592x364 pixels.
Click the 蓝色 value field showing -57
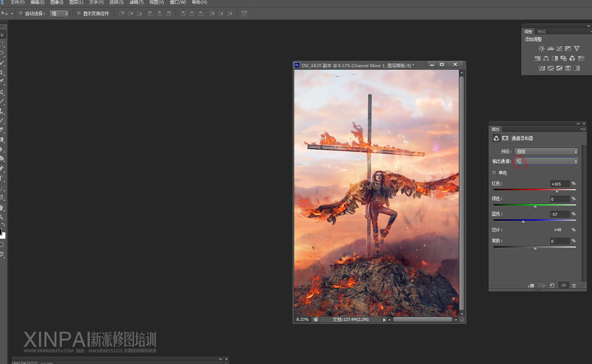click(x=559, y=214)
